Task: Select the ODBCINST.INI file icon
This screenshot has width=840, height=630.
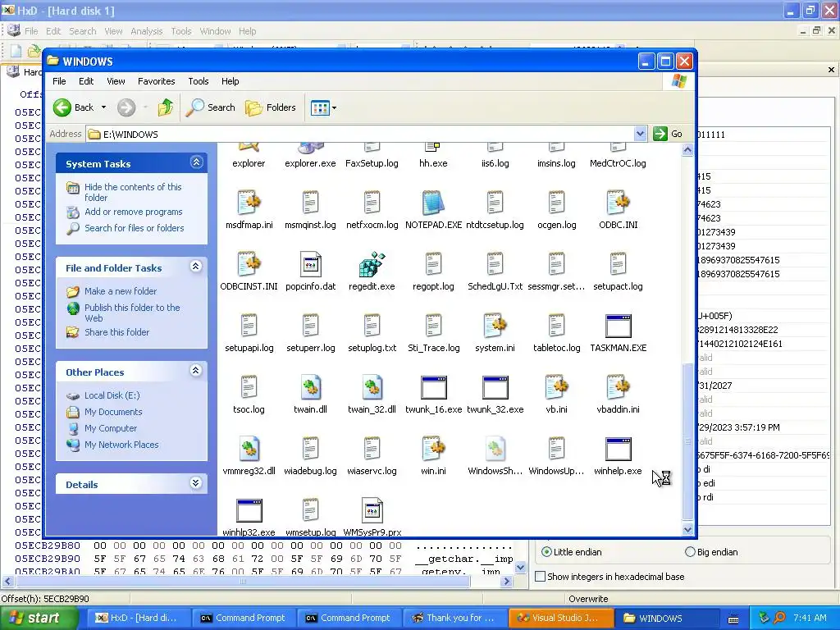Action: point(249,265)
